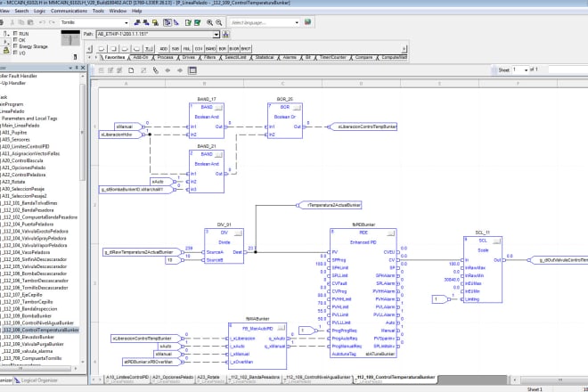Screen dimensions: 588x392
Task: Switch to the Alarms element tab
Action: 290,57
